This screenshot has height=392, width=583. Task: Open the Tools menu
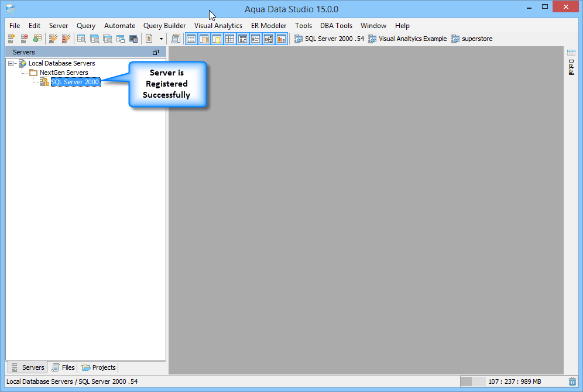(303, 26)
